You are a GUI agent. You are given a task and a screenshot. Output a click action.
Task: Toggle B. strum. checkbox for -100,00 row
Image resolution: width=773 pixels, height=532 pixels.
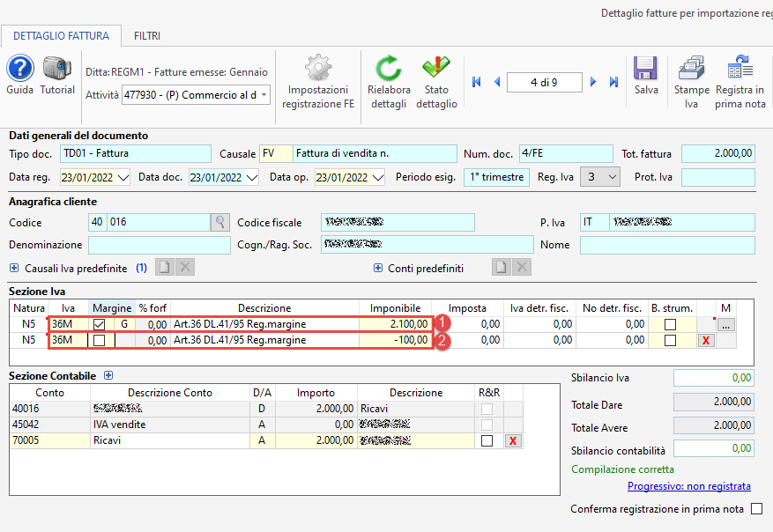click(x=670, y=340)
